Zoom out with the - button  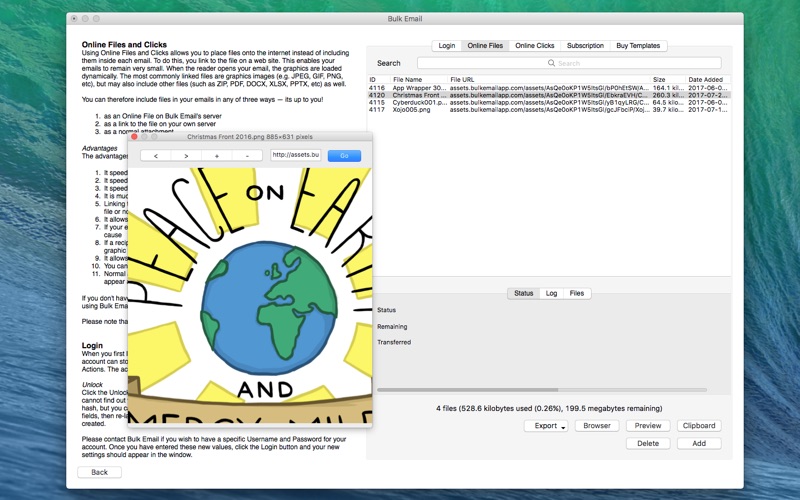247,156
